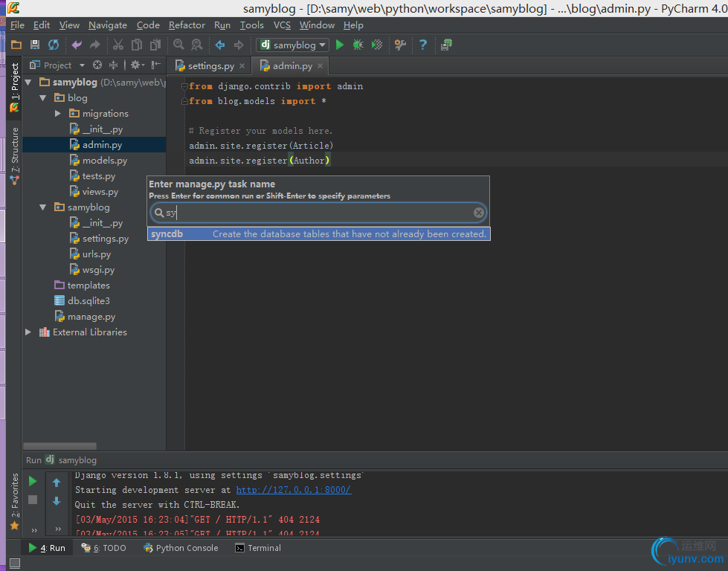Screen dimensions: 728x571
Task: Open the VCS menu
Action: 282,25
